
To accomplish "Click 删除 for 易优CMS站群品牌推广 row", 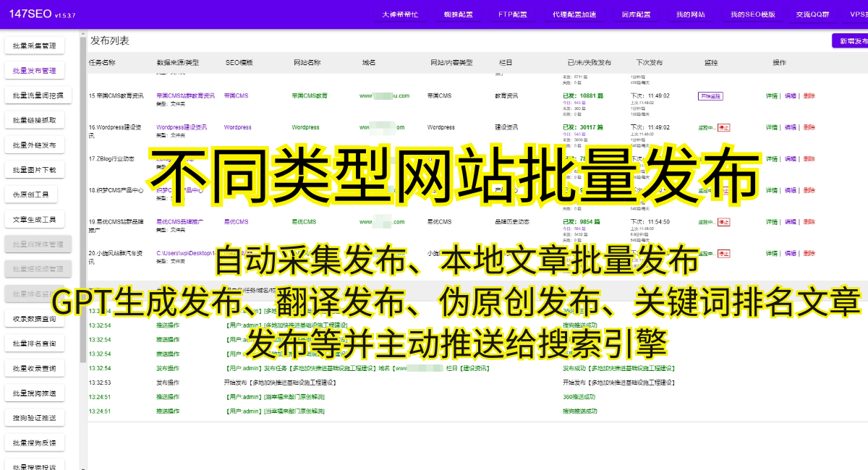I will click(x=809, y=222).
